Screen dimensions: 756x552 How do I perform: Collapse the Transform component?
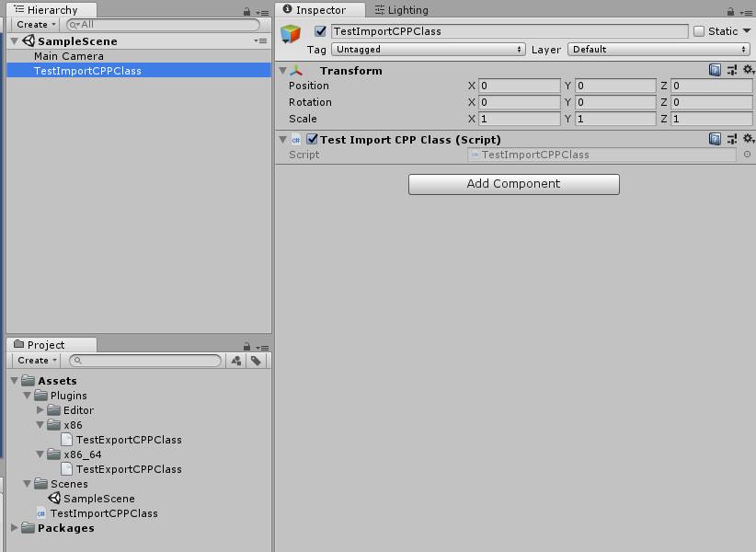[283, 71]
